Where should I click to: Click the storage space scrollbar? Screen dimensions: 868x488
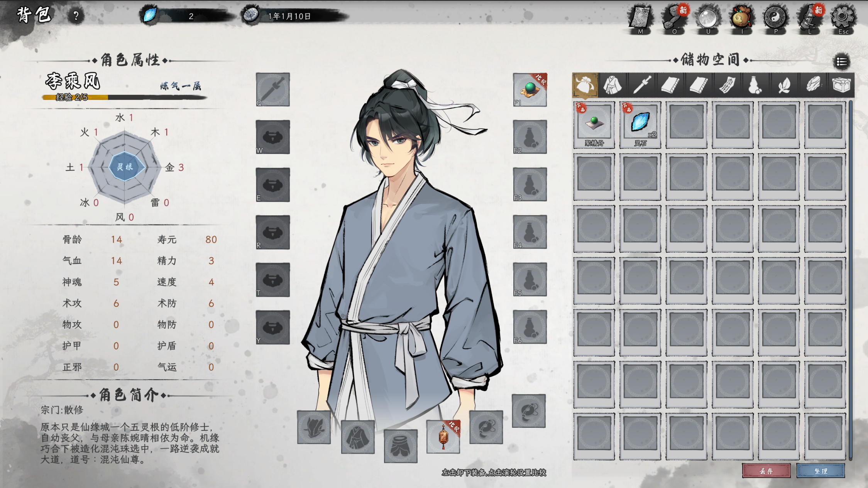coord(851,280)
